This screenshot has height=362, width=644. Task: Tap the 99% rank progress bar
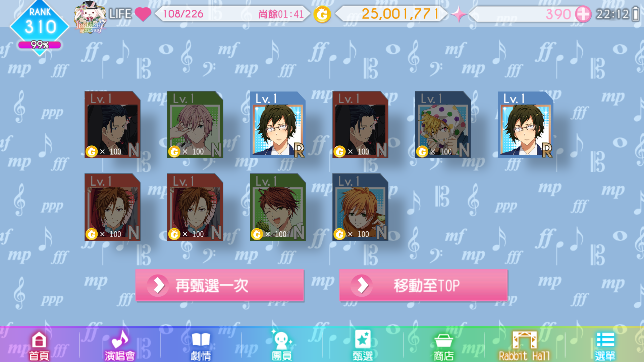(40, 45)
